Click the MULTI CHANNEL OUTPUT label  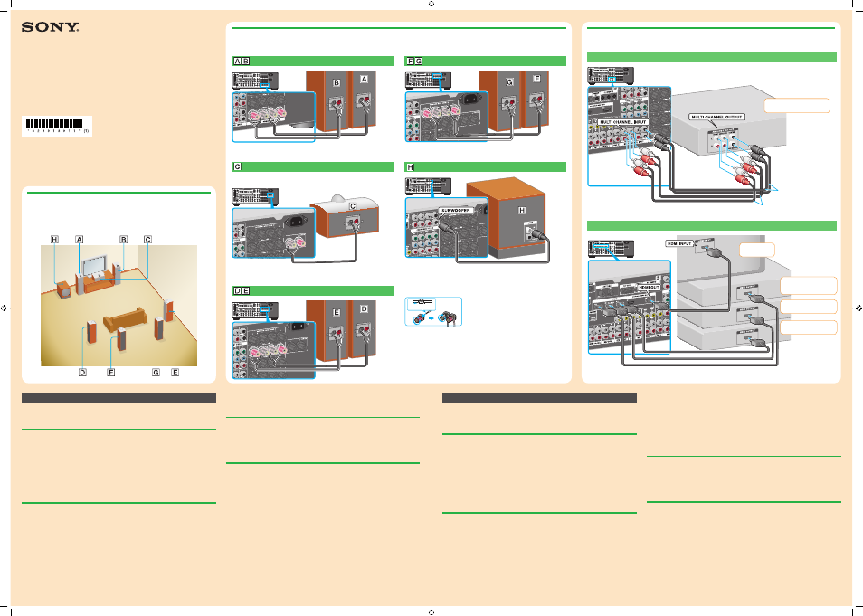716,118
